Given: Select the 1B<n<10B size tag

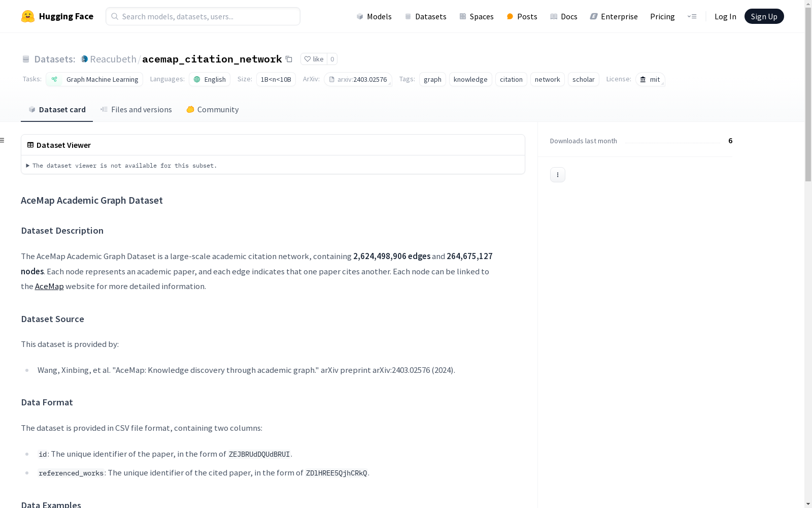Looking at the screenshot, I should [276, 79].
